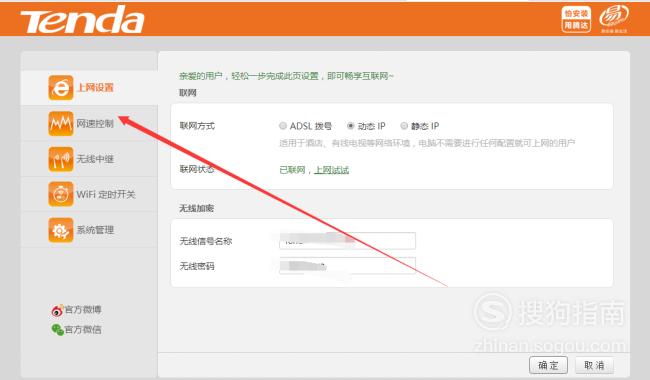The image size is (650, 380).
Task: Click the Weibo icon beside 官方微博
Action: point(57,310)
